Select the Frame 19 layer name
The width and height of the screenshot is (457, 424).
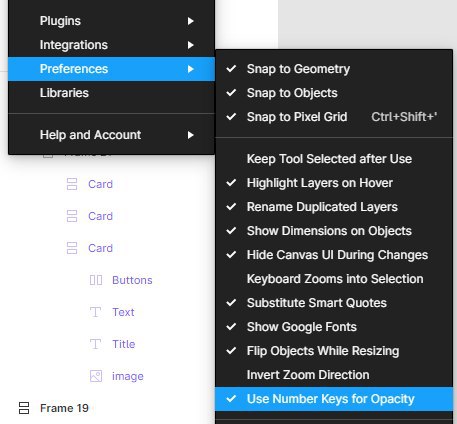click(x=64, y=408)
